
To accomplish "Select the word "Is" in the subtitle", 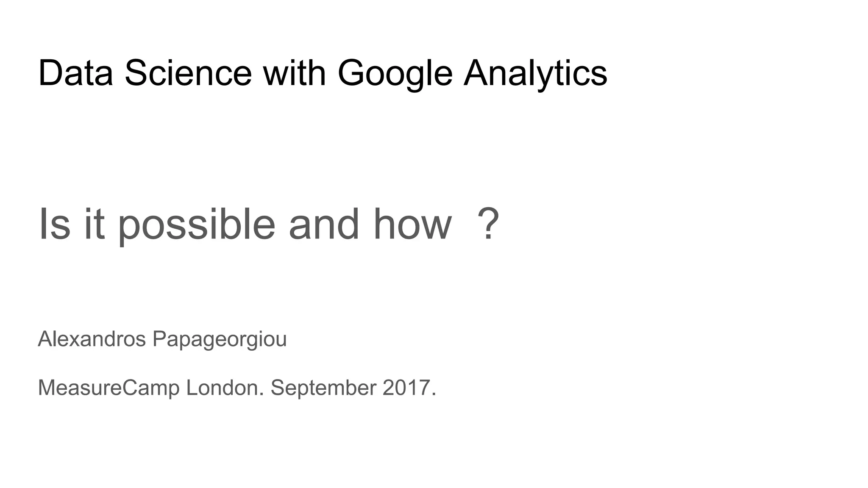I will [54, 224].
